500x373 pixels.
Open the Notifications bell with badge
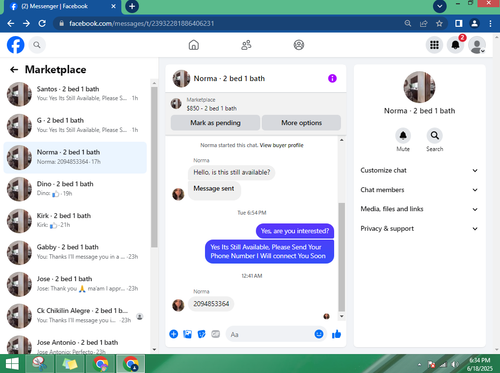pyautogui.click(x=455, y=45)
